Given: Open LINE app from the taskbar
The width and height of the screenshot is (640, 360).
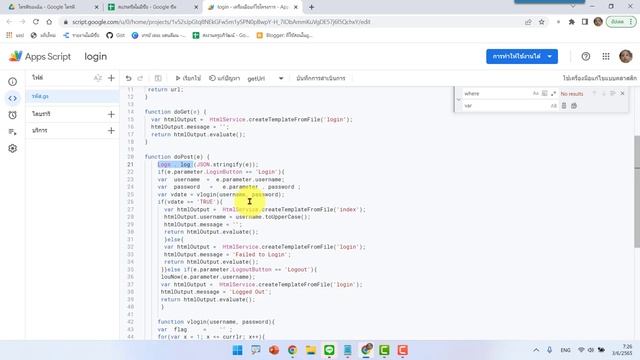Looking at the screenshot, I should pos(329,350).
